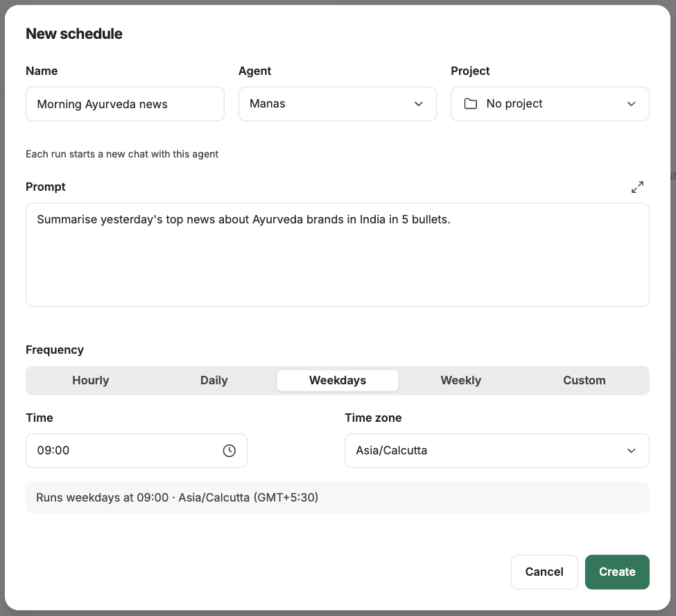Click the Each run starts a new chat note
676x616 pixels.
[122, 154]
